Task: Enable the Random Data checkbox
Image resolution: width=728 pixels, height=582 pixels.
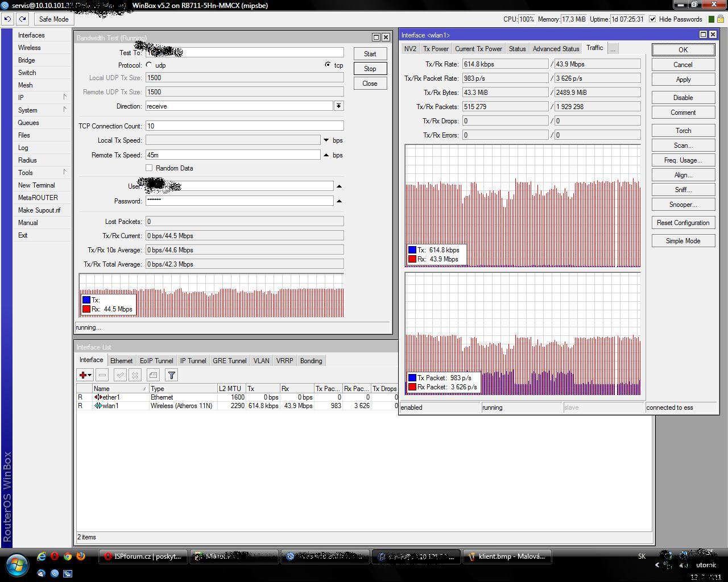Action: tap(149, 168)
